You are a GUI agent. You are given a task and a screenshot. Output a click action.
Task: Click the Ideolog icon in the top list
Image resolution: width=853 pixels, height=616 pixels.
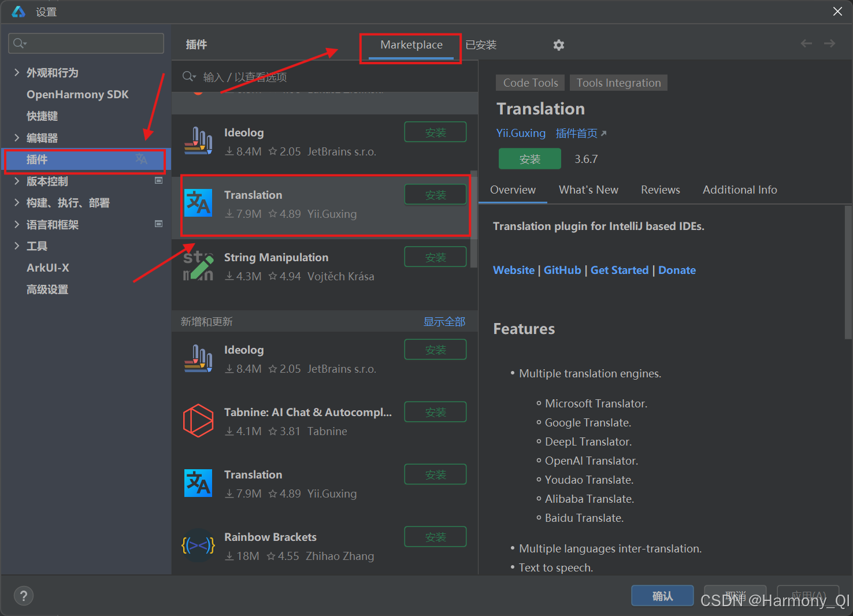(198, 140)
